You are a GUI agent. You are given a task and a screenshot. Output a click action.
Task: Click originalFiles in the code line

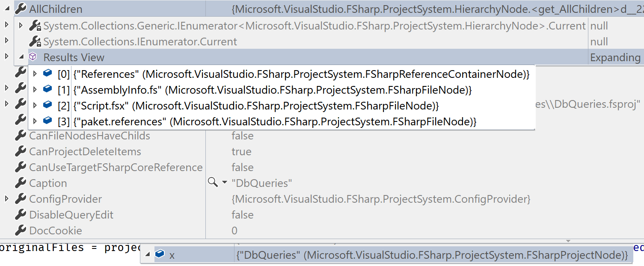[42, 248]
